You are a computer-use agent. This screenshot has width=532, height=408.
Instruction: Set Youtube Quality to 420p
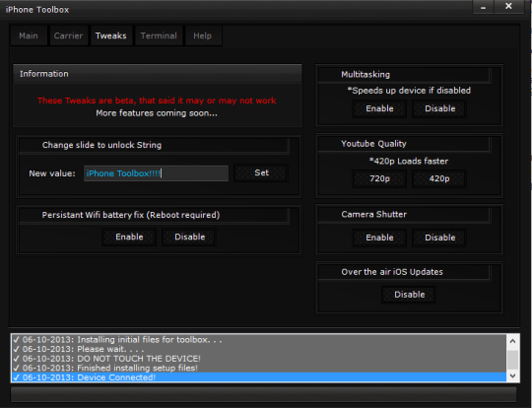tap(439, 178)
